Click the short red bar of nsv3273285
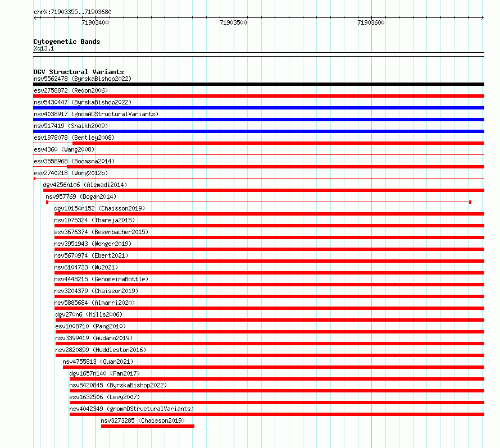The height and width of the screenshot is (448, 500). (148, 426)
